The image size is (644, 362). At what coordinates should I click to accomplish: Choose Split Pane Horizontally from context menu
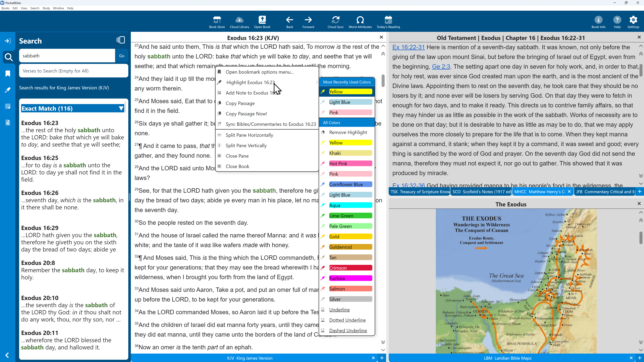249,135
